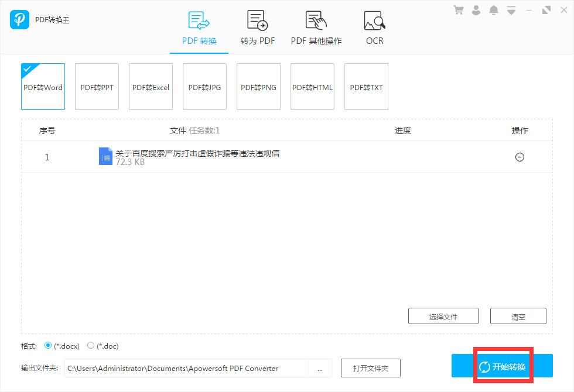Screen dimensions: 574x392
Task: Click the PDF转换王 app logo
Action: click(19, 19)
